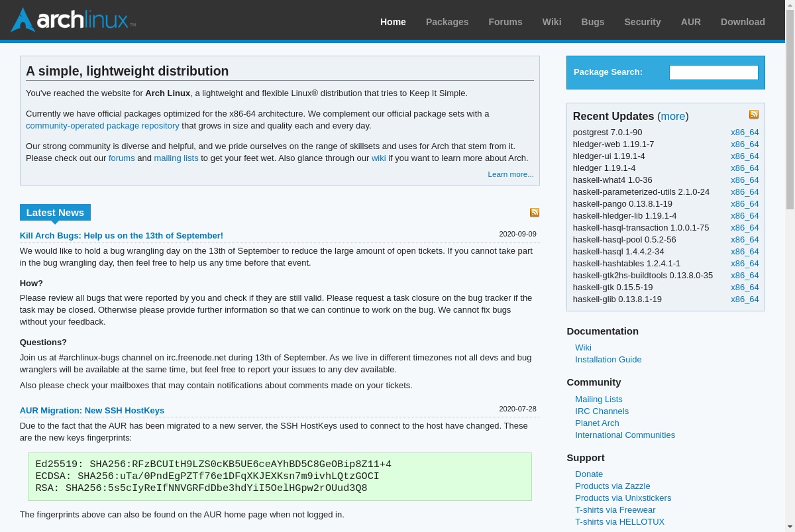Image resolution: width=795 pixels, height=532 pixels.
Task: Click x86_64 link for haskell-hasql-pool
Action: (745, 240)
